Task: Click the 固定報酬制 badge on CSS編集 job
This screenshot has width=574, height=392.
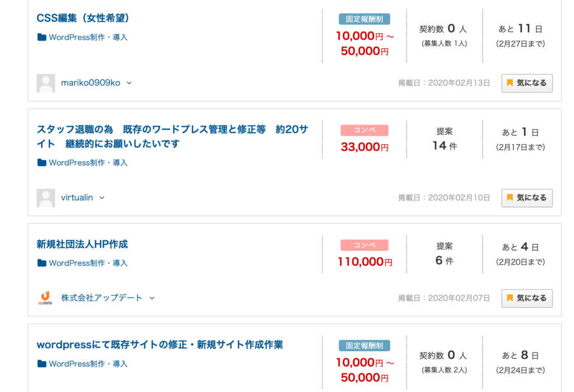Action: pos(364,19)
